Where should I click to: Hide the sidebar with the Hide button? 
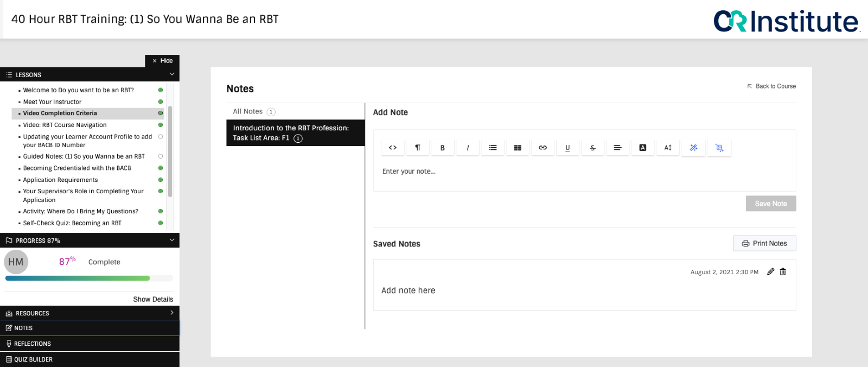pyautogui.click(x=162, y=61)
